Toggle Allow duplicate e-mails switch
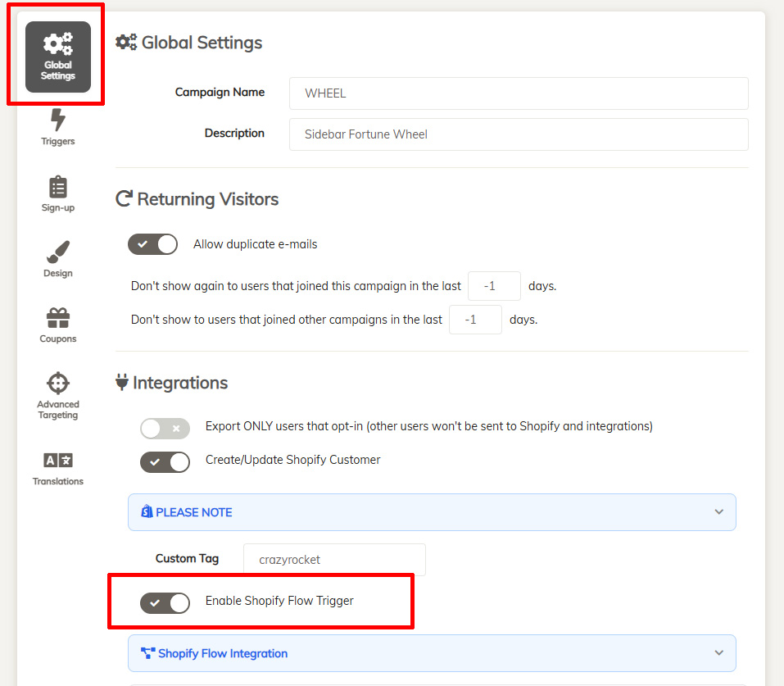 click(x=152, y=244)
